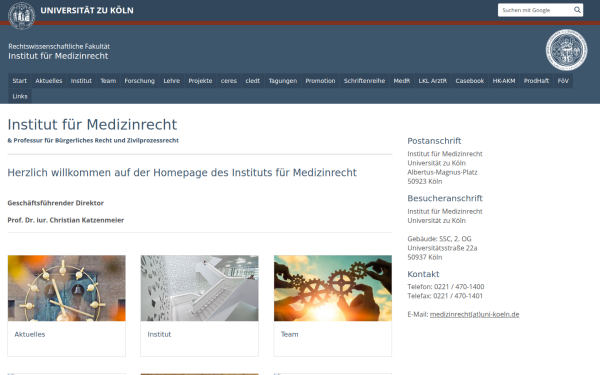Click the Kontakt heading
600x375 pixels.
(423, 274)
